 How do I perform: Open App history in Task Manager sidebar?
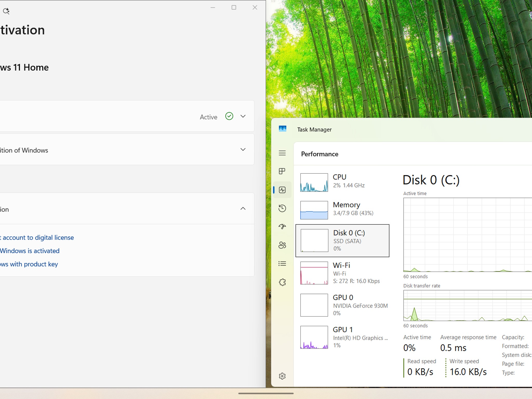tap(282, 208)
